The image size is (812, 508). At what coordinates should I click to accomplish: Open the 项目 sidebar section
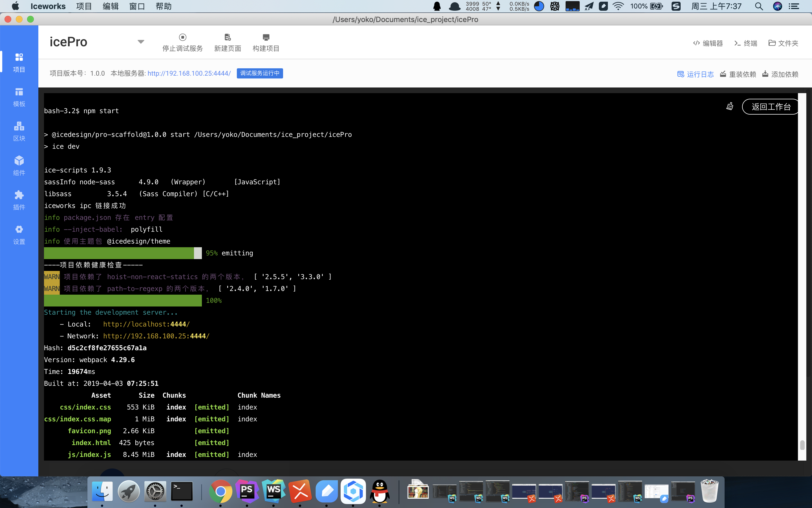(19, 62)
